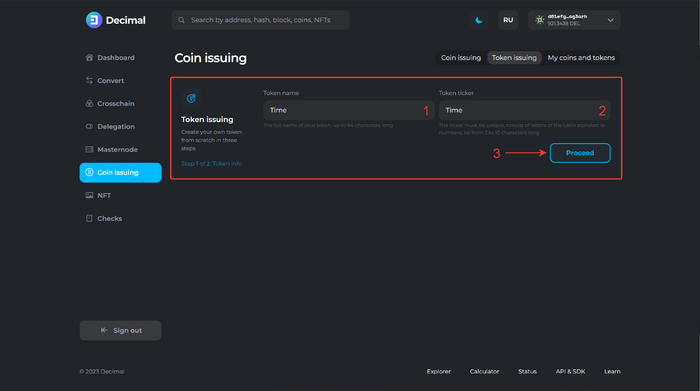The width and height of the screenshot is (700, 391).
Task: Sign out of the account
Action: point(121,330)
